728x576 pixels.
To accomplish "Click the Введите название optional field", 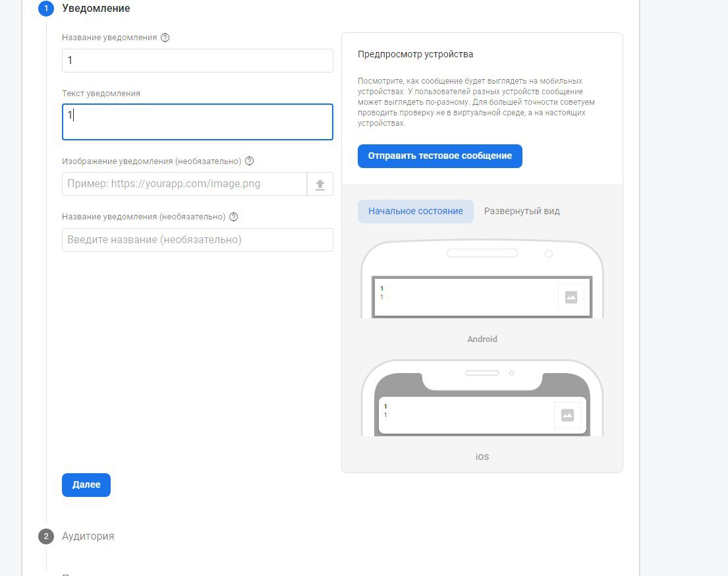I will click(198, 240).
